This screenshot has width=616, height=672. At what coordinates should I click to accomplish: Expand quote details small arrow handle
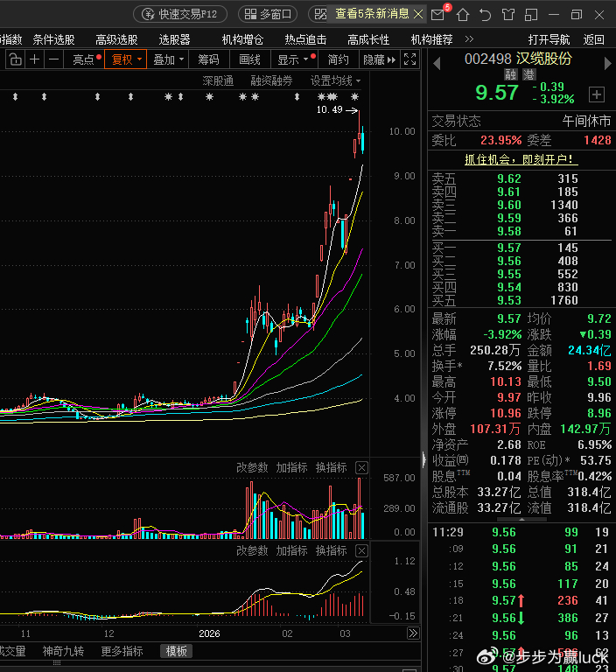click(521, 519)
